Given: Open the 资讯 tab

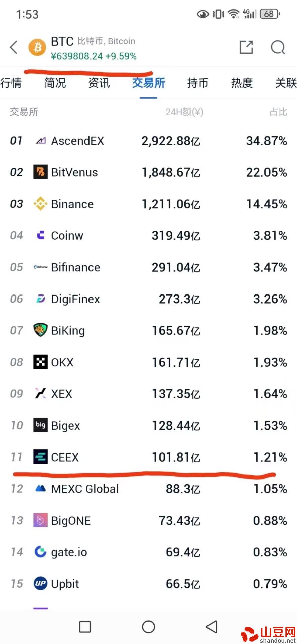Looking at the screenshot, I should [x=99, y=83].
